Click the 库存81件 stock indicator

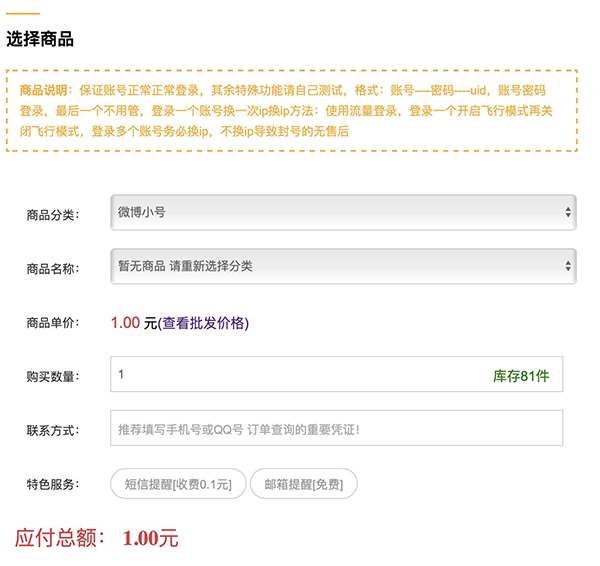point(521,376)
